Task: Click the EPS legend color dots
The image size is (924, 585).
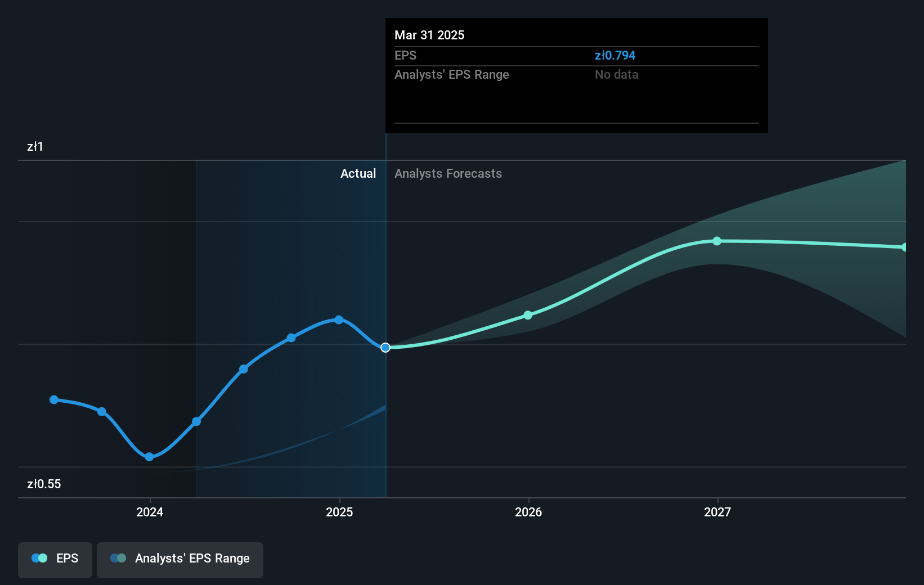Action: (39, 558)
